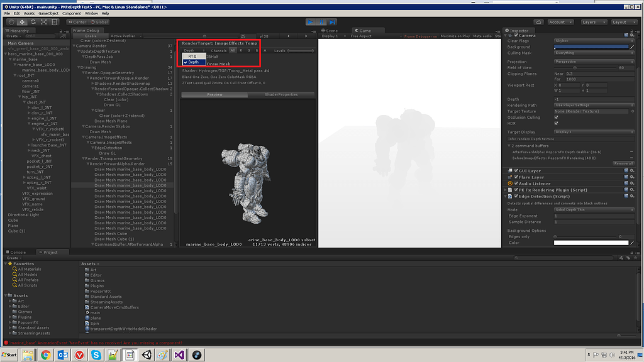Open the Culling Mask Everything dropdown
Image resolution: width=644 pixels, height=362 pixels.
point(594,53)
